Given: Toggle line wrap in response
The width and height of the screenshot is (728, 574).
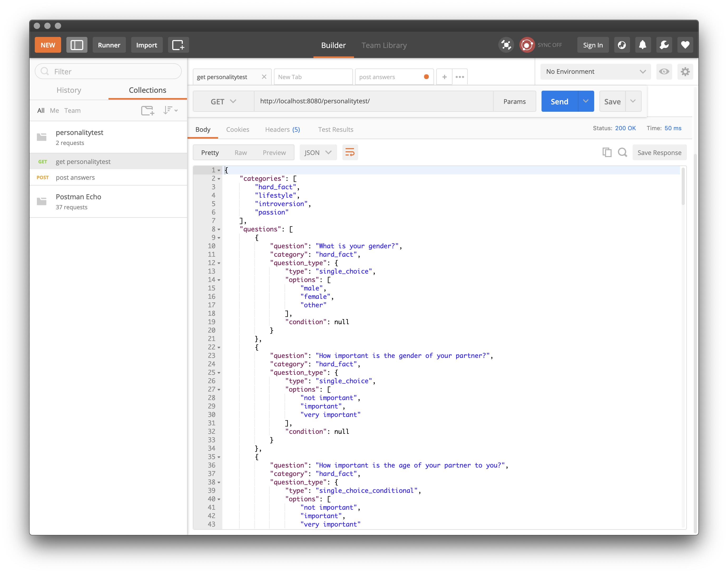Looking at the screenshot, I should pyautogui.click(x=350, y=153).
